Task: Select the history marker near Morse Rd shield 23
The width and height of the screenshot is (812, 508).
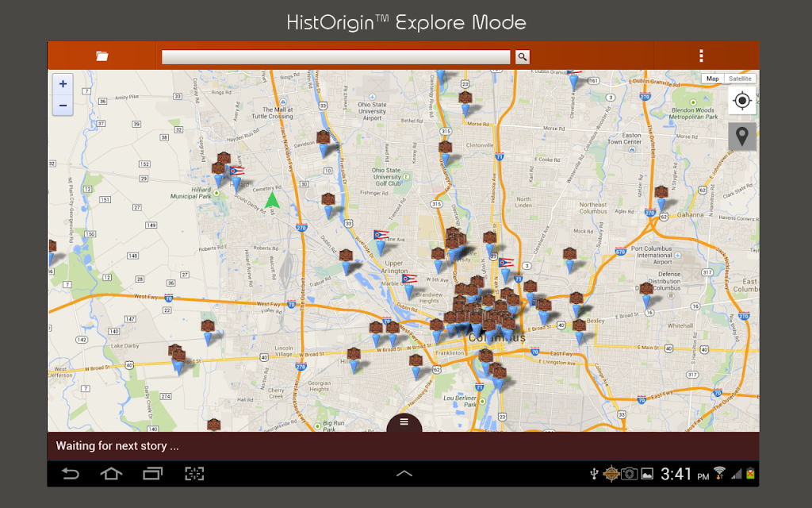Action: coord(465,103)
